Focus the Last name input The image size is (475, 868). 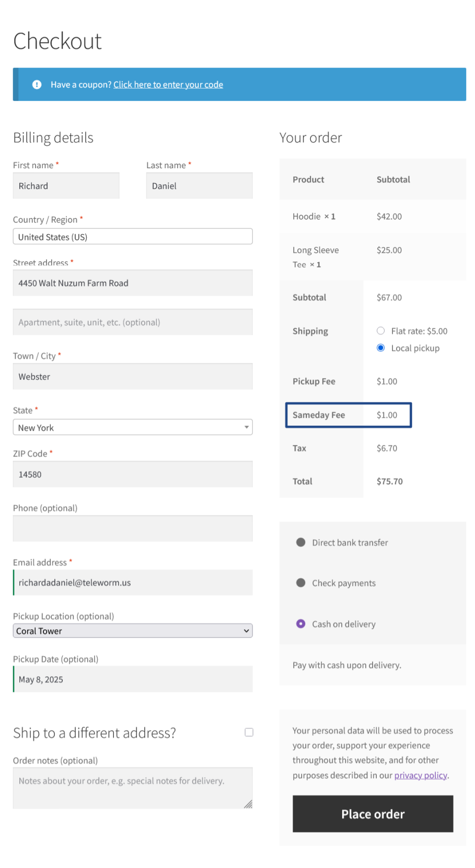(199, 186)
